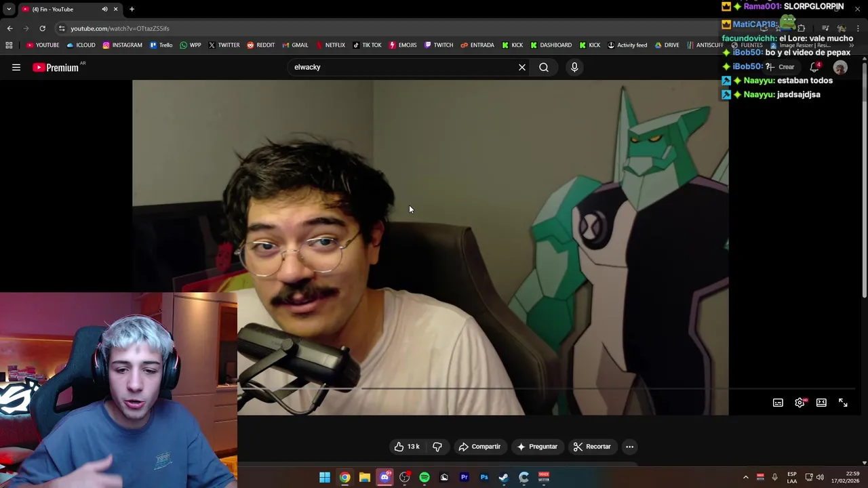
Task: Open YouTube notifications bell
Action: point(815,67)
